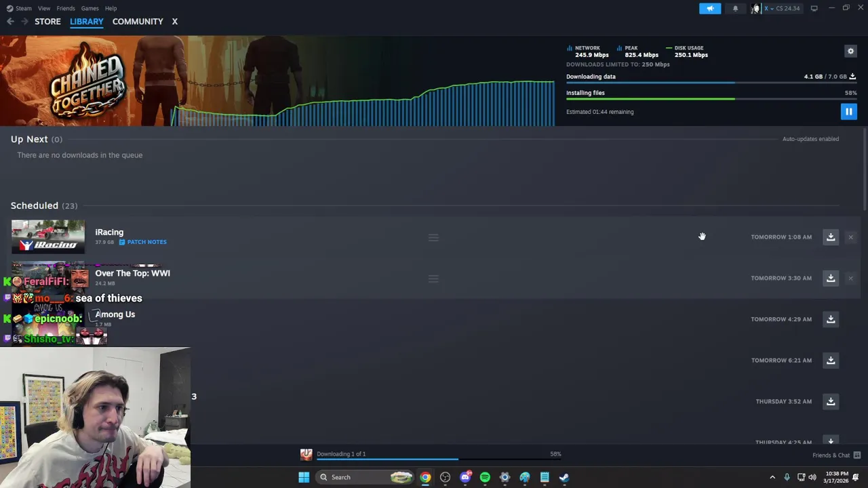Grab the Over The Top reorder handle
868x488 pixels.
(x=433, y=279)
